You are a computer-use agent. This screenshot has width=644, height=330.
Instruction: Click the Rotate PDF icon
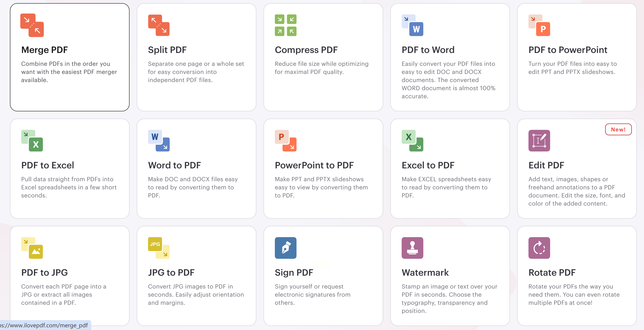(539, 248)
